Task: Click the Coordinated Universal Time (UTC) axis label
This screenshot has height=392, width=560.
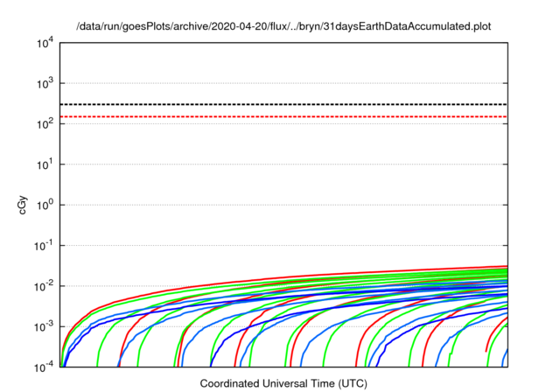Action: (283, 383)
